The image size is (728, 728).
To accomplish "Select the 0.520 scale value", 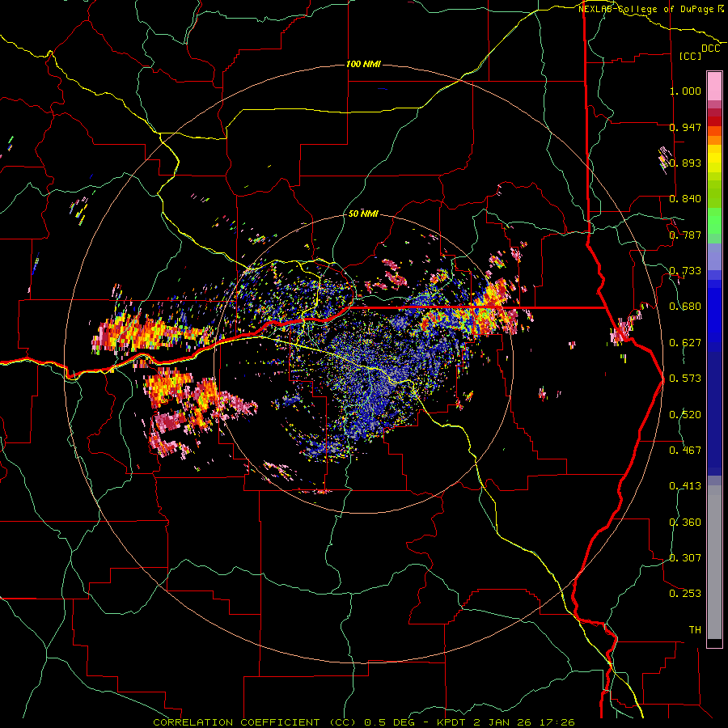I will [685, 415].
